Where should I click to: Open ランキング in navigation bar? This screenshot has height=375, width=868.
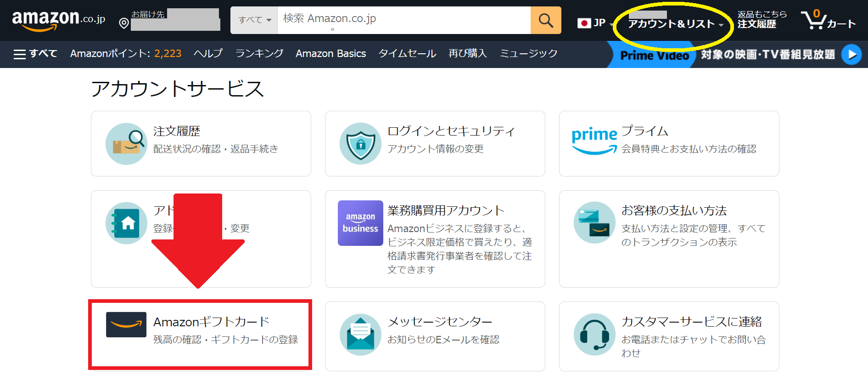(x=259, y=54)
